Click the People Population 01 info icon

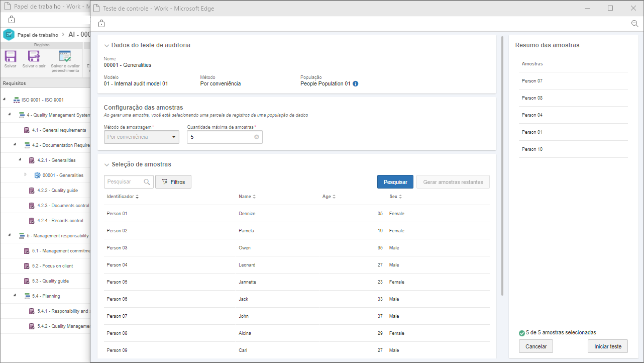(355, 84)
